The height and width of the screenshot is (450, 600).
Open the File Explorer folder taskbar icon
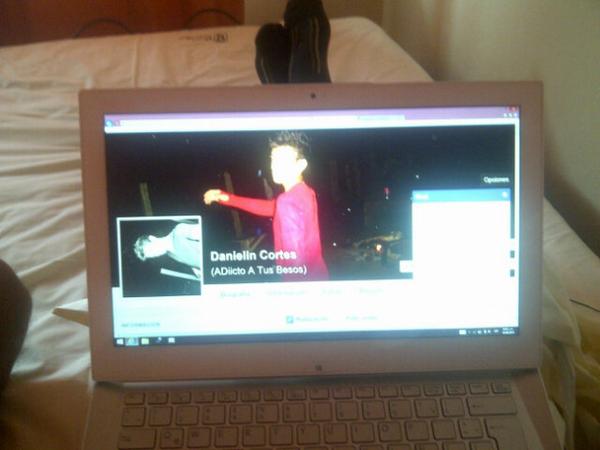pyautogui.click(x=145, y=341)
